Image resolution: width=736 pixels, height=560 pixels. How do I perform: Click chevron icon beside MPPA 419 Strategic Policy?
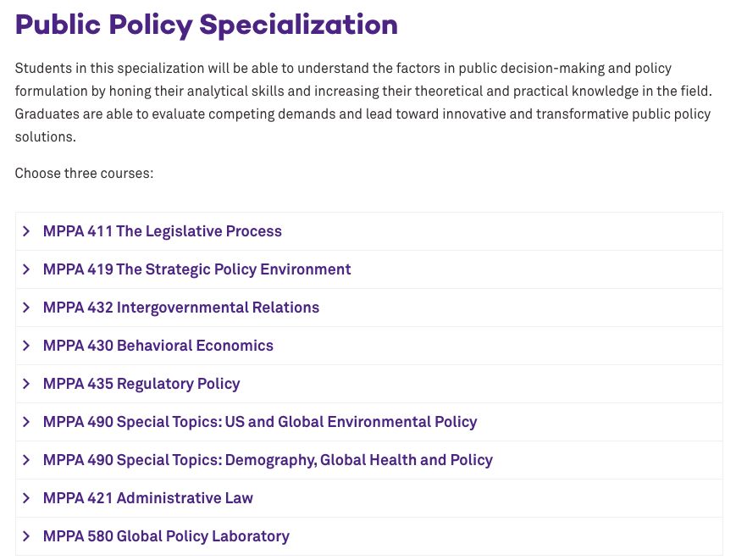[x=26, y=269]
